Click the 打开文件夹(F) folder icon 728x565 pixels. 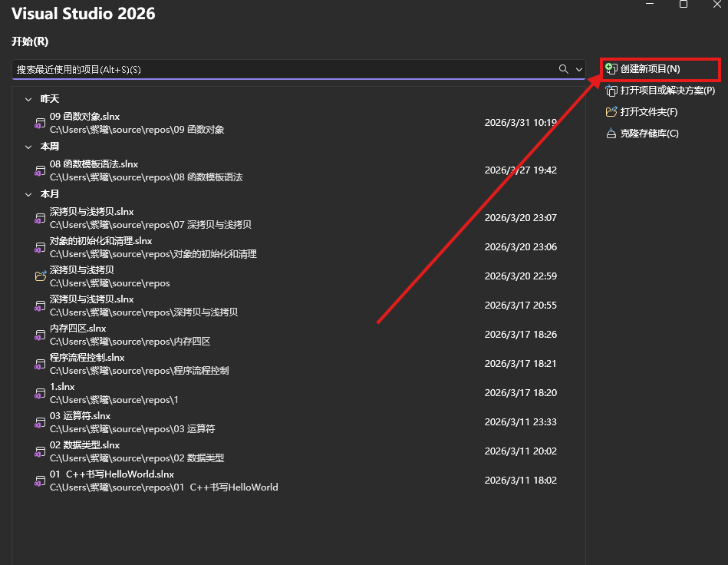click(611, 112)
